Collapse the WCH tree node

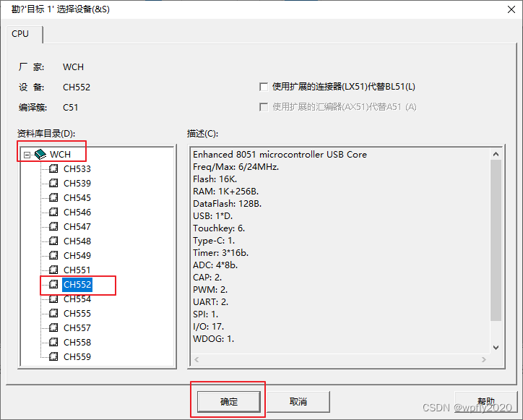[27, 155]
